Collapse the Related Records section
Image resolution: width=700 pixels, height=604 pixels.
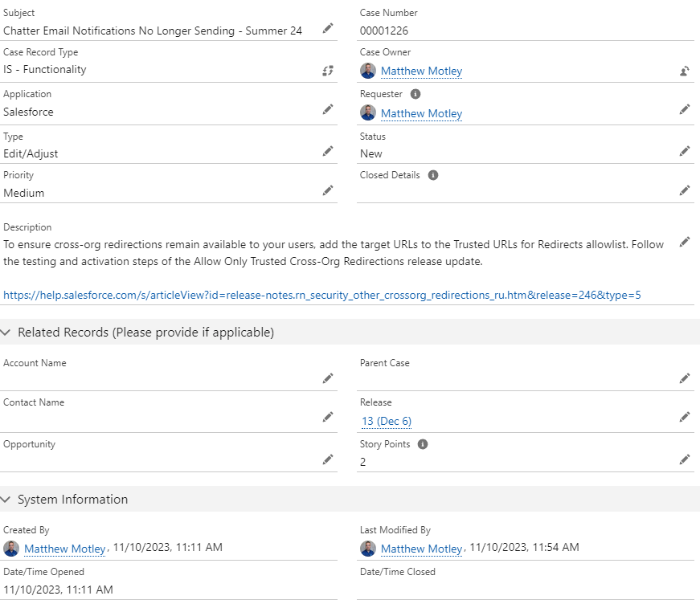coord(7,333)
